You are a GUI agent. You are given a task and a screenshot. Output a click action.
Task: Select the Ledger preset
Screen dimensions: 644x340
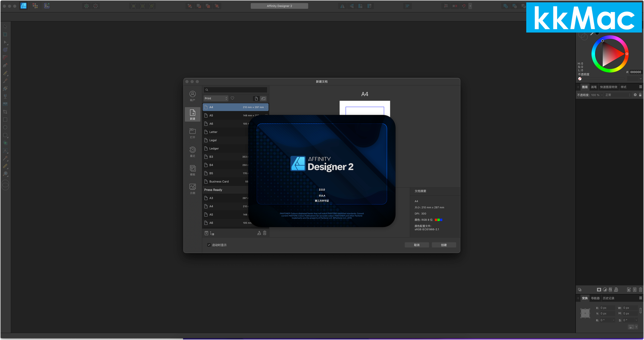[226, 149]
